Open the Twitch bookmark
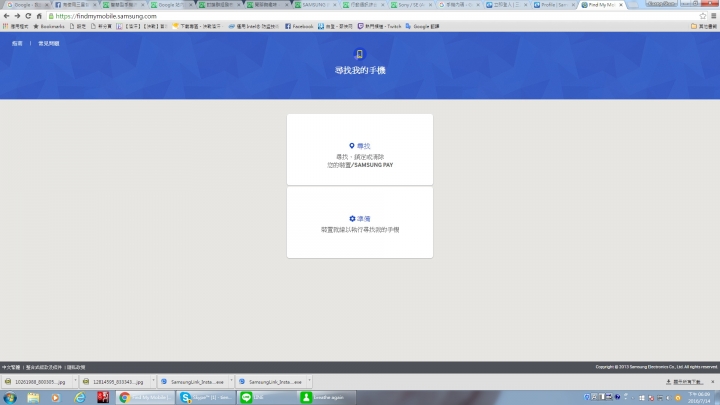The image size is (720, 405). point(379,26)
